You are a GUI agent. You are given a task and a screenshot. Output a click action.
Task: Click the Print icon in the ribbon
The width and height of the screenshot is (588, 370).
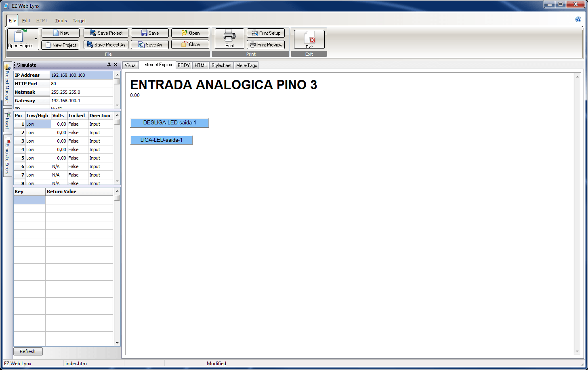point(229,36)
